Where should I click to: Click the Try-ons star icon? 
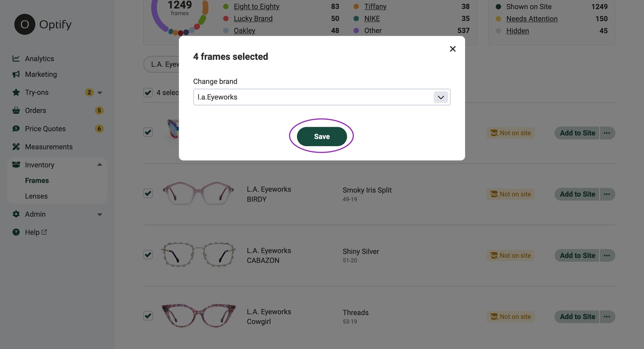point(15,92)
